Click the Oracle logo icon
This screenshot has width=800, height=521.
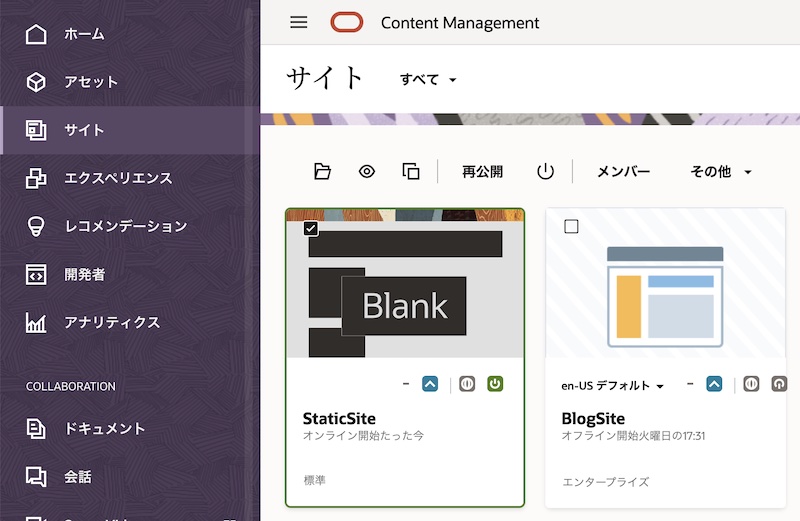pos(347,22)
